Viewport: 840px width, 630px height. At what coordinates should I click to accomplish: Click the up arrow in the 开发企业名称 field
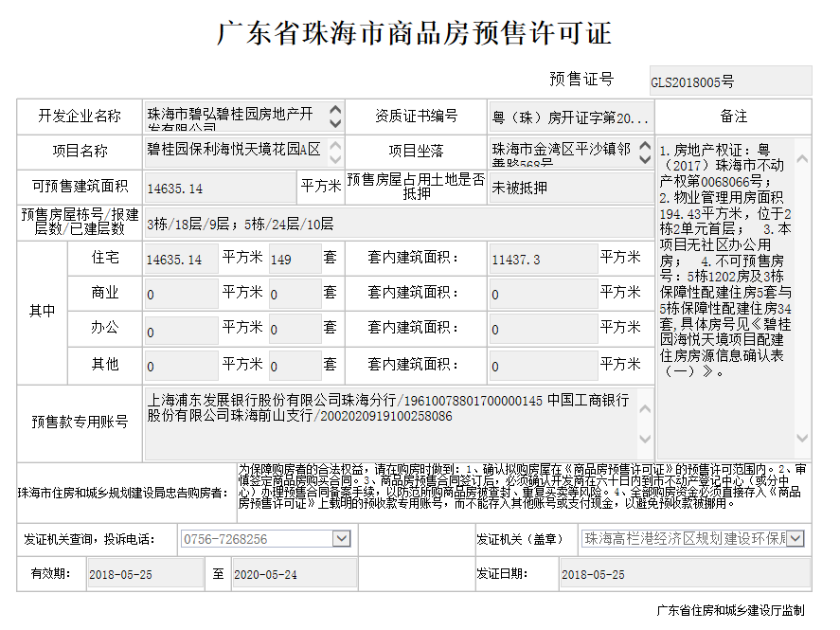334,111
